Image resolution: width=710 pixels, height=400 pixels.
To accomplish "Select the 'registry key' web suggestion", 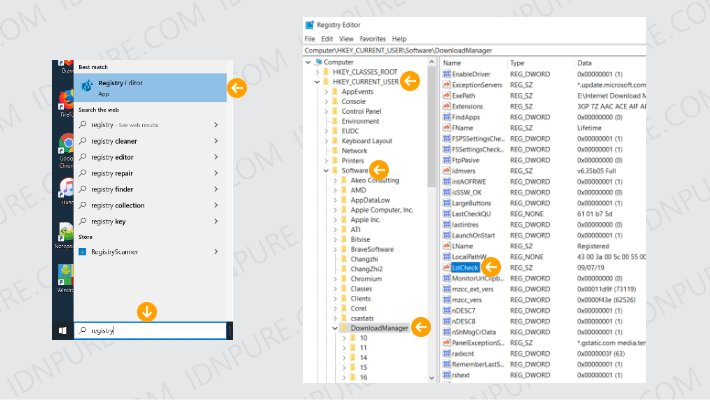I will tap(109, 222).
